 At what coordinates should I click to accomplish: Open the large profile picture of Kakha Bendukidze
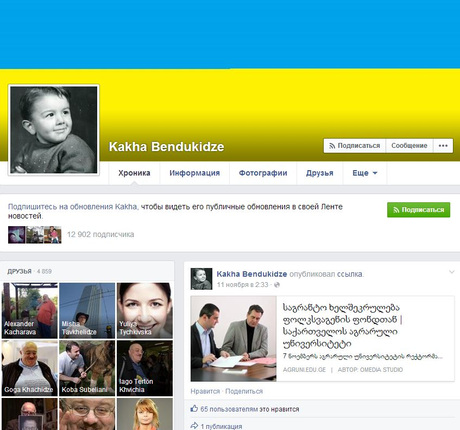tap(54, 130)
